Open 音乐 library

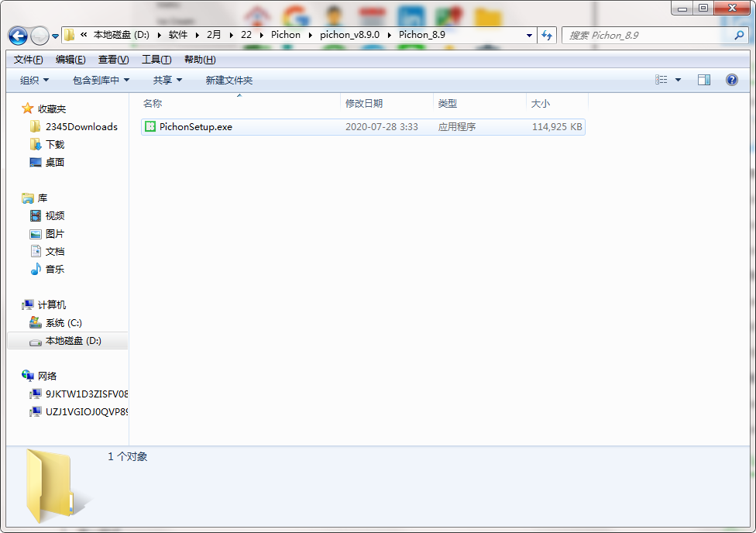[46, 269]
